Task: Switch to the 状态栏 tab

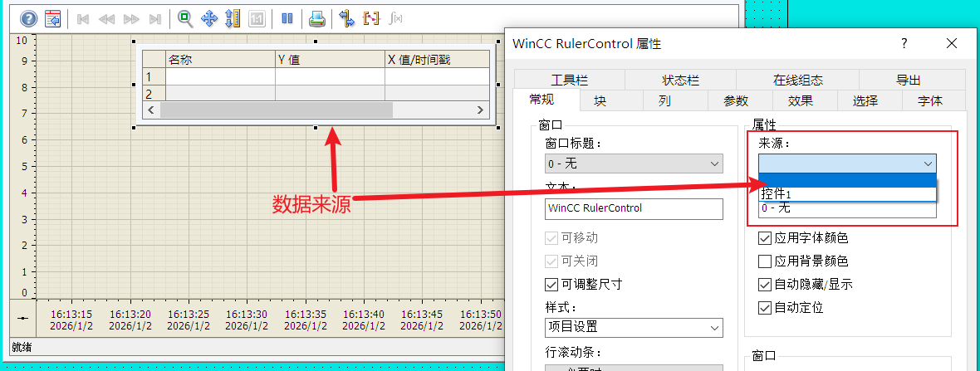Action: pos(680,81)
